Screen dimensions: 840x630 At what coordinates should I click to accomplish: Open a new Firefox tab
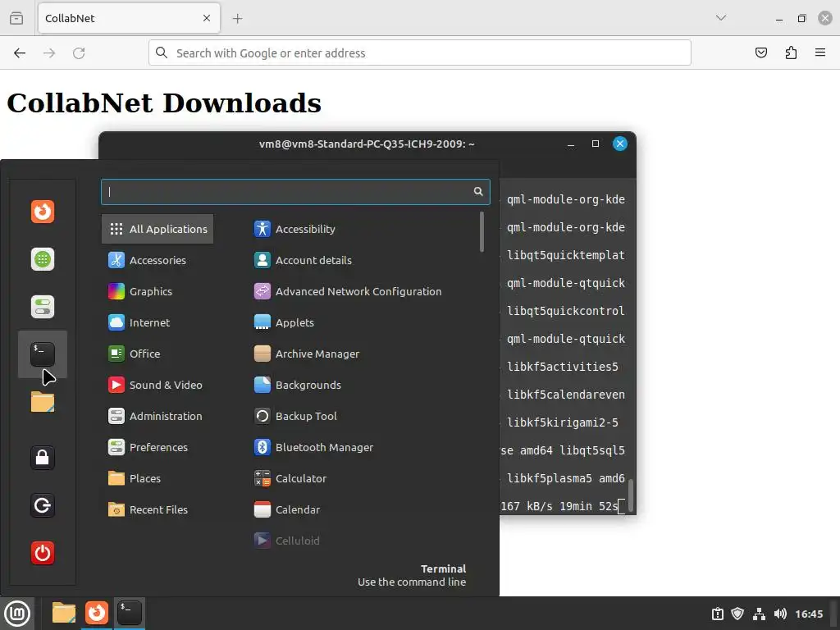pyautogui.click(x=237, y=19)
